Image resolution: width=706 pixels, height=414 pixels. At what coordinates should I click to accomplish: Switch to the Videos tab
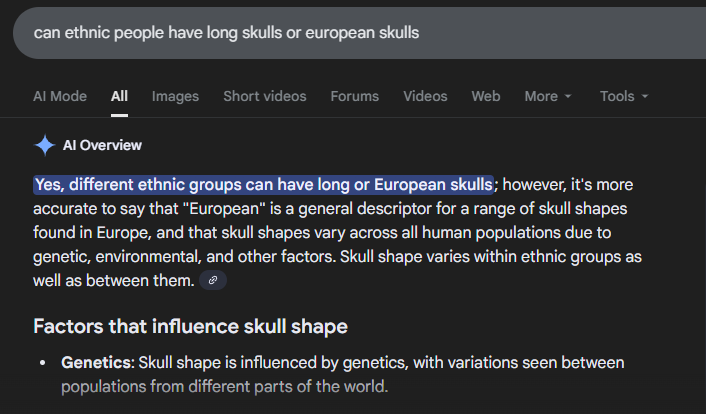[425, 96]
